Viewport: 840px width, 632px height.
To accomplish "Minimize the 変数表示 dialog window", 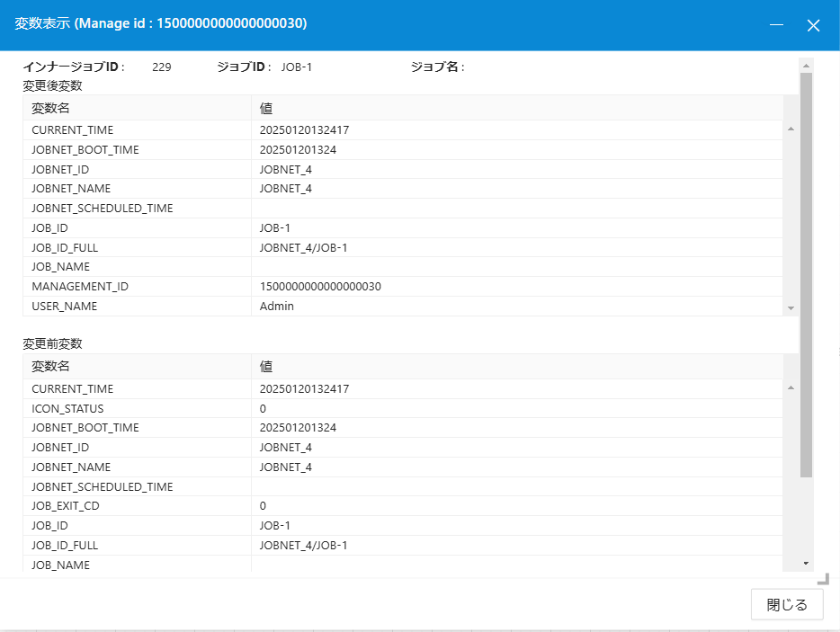I will coord(777,25).
